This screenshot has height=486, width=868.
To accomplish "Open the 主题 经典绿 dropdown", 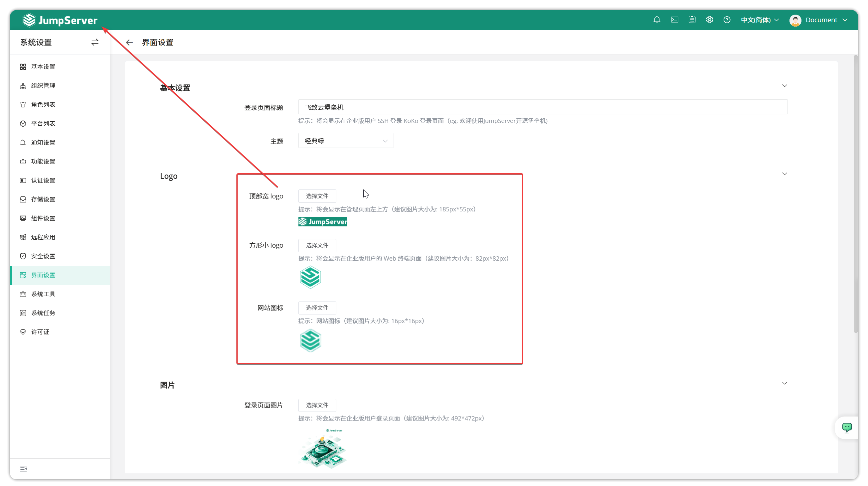I will [346, 141].
